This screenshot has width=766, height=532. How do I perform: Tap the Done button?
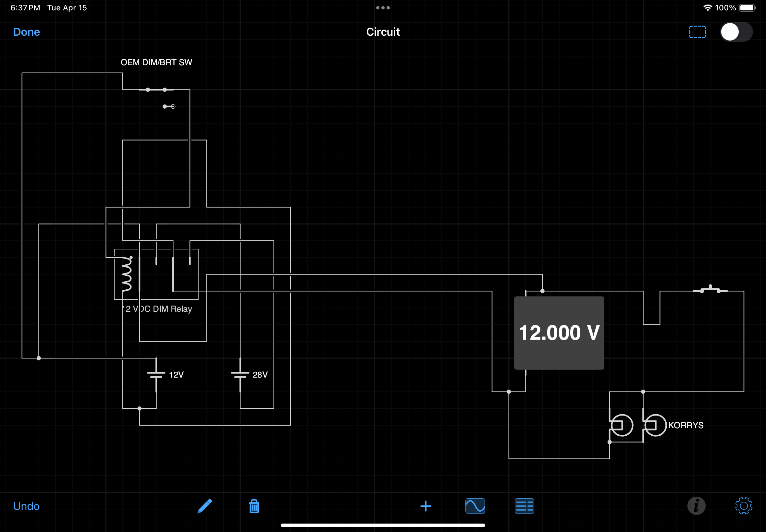(27, 32)
